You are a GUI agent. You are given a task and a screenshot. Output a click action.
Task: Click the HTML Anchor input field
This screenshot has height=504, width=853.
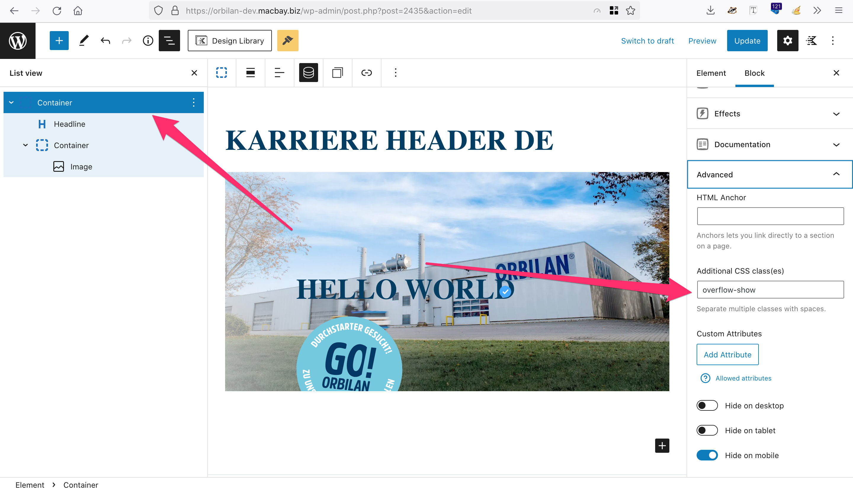pos(770,216)
